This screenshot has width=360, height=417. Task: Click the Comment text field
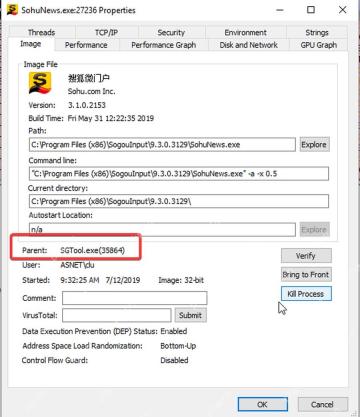click(x=135, y=298)
